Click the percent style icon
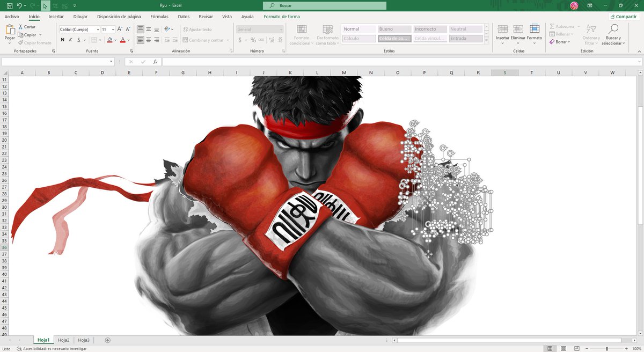Screen dimensions: 644x352 point(253,40)
